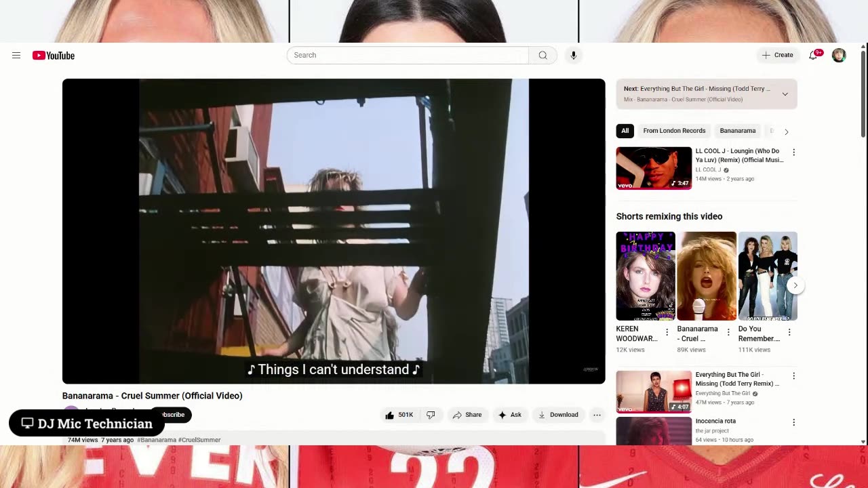Show more filter chips with arrow
This screenshot has width=868, height=488.
[x=786, y=131]
